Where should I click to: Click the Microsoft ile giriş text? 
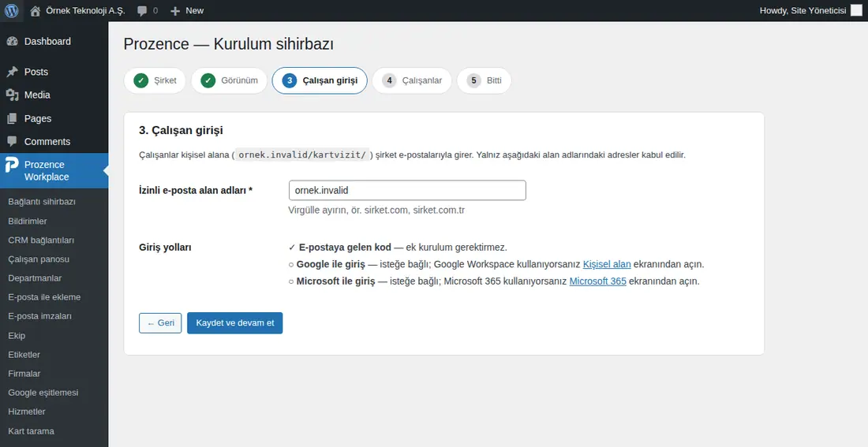pyautogui.click(x=335, y=281)
